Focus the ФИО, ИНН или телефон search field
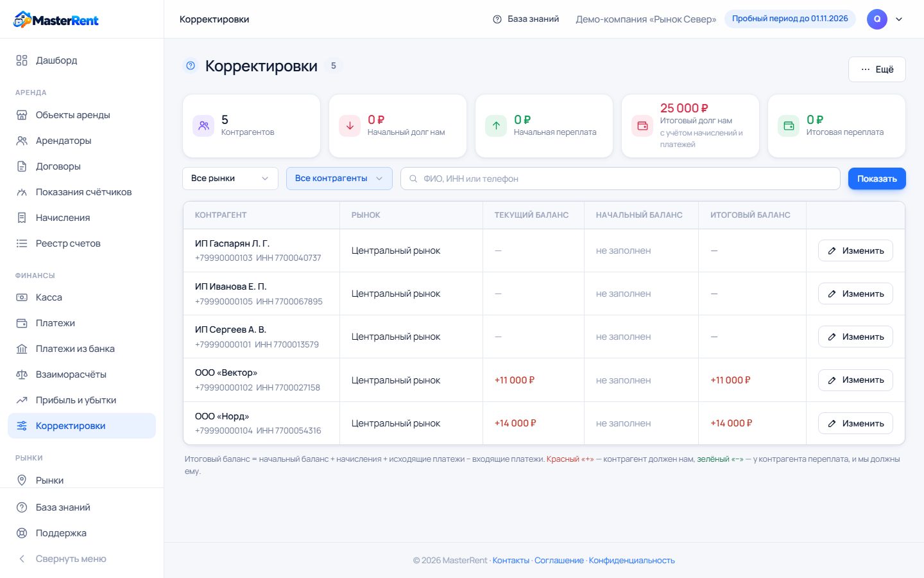Screen dimensions: 924x578 tap(620, 179)
